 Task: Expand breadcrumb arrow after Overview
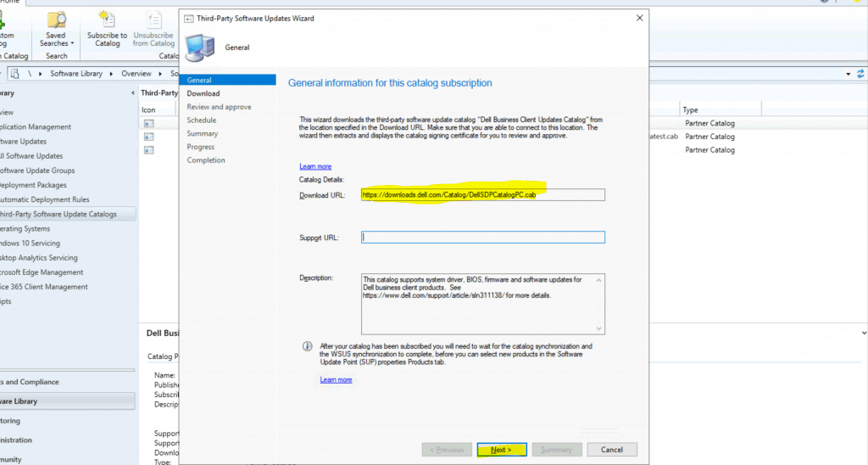[160, 73]
